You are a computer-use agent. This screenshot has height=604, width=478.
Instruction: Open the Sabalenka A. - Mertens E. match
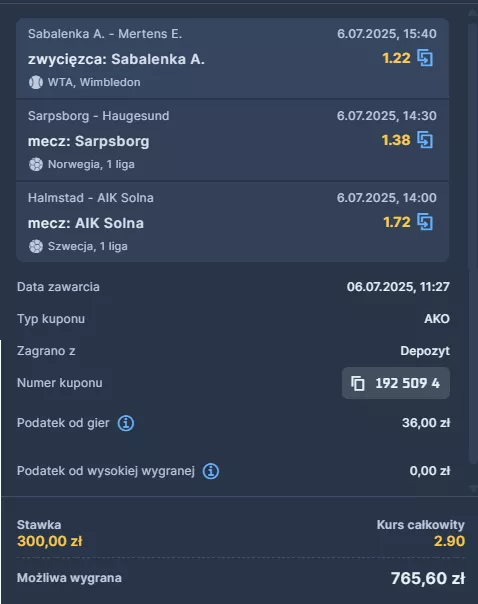coord(105,34)
